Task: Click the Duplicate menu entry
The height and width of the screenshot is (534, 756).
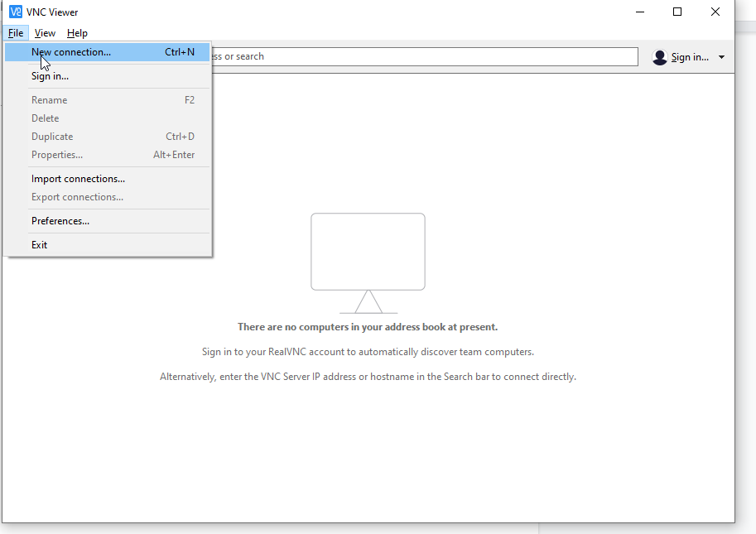Action: point(107,137)
